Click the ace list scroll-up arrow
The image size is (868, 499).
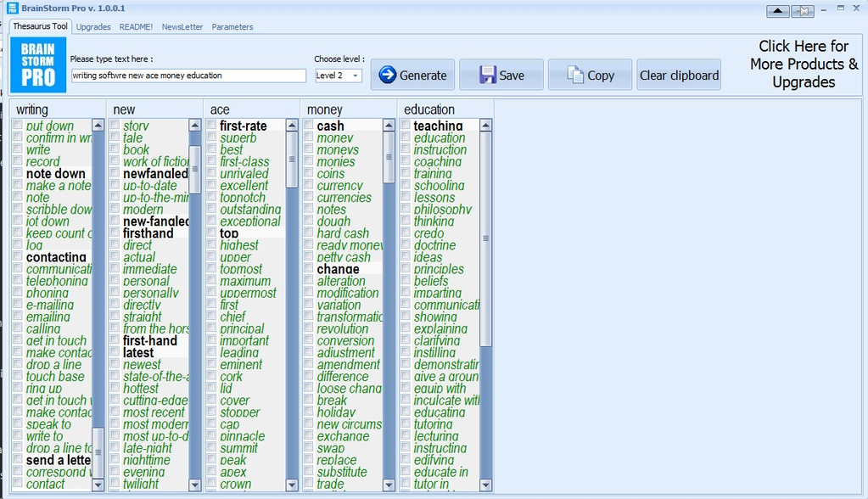coord(292,125)
